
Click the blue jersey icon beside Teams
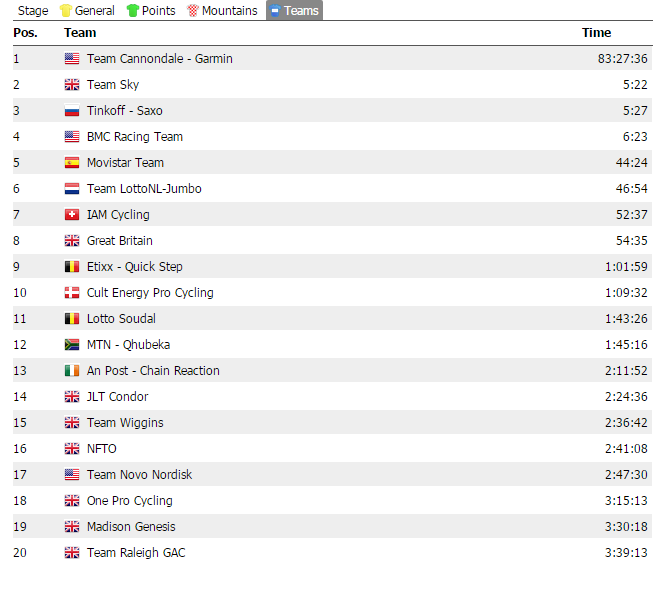275,11
